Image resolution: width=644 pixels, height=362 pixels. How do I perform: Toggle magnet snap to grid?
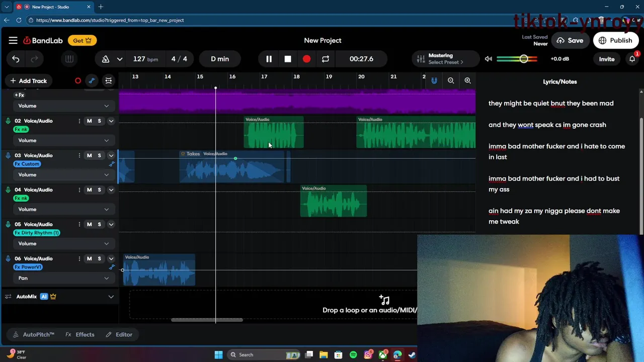[x=434, y=80]
